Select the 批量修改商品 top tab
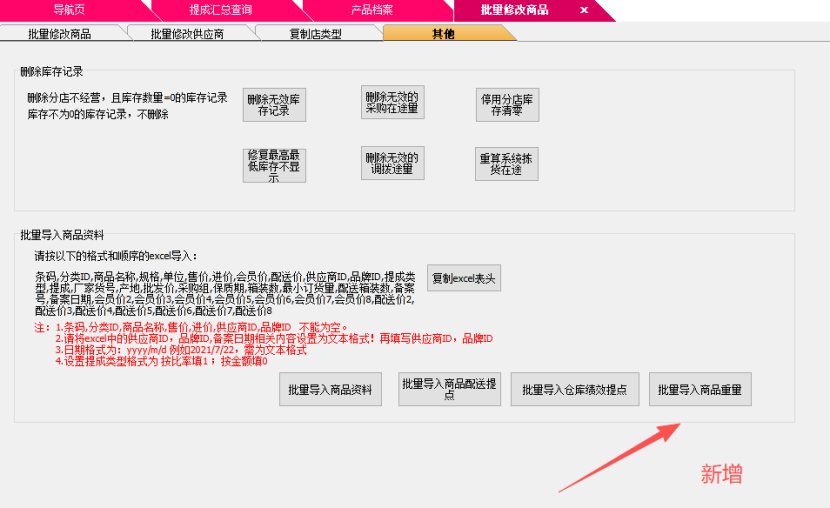 click(514, 10)
